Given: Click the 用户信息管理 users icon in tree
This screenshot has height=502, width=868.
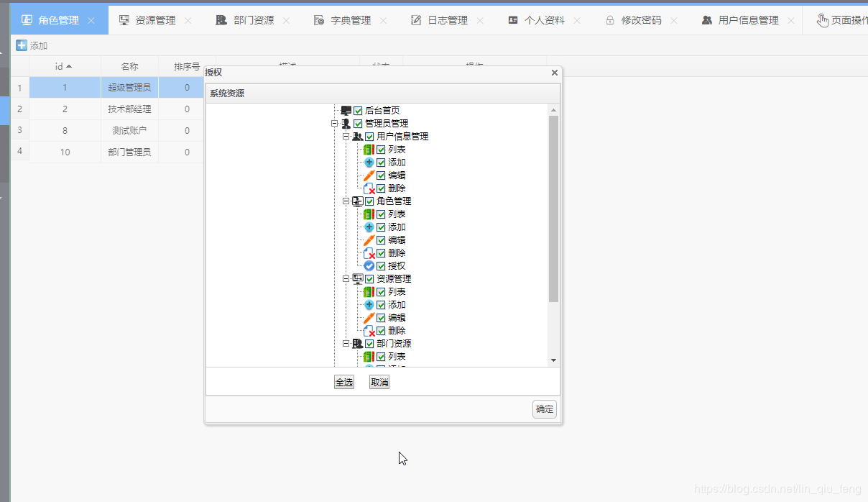Looking at the screenshot, I should tap(358, 137).
